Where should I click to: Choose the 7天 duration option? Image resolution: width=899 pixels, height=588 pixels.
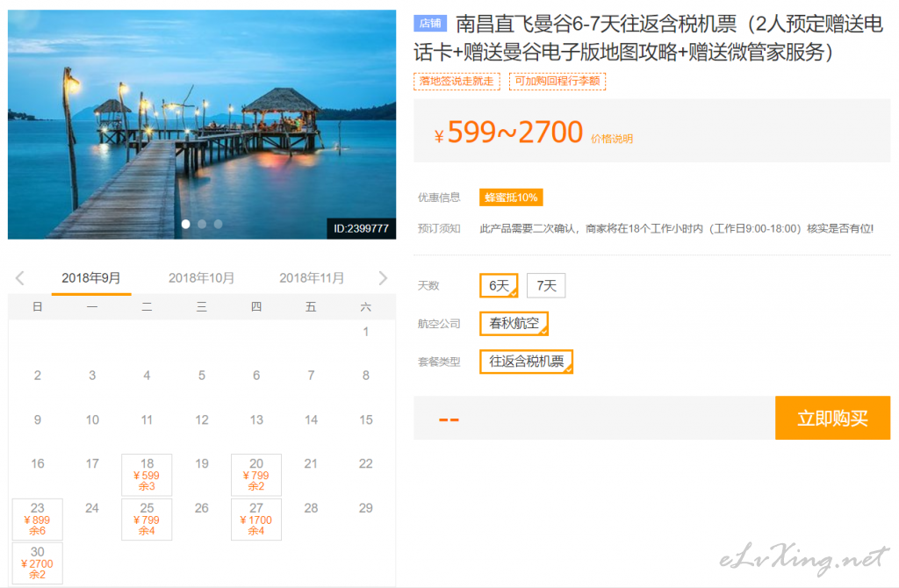coord(546,285)
